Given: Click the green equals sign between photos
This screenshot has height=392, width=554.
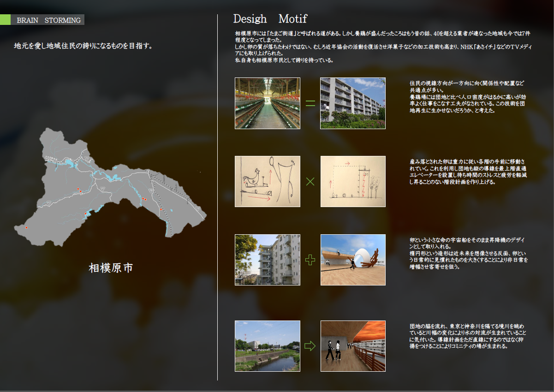Looking at the screenshot, I should [x=310, y=103].
